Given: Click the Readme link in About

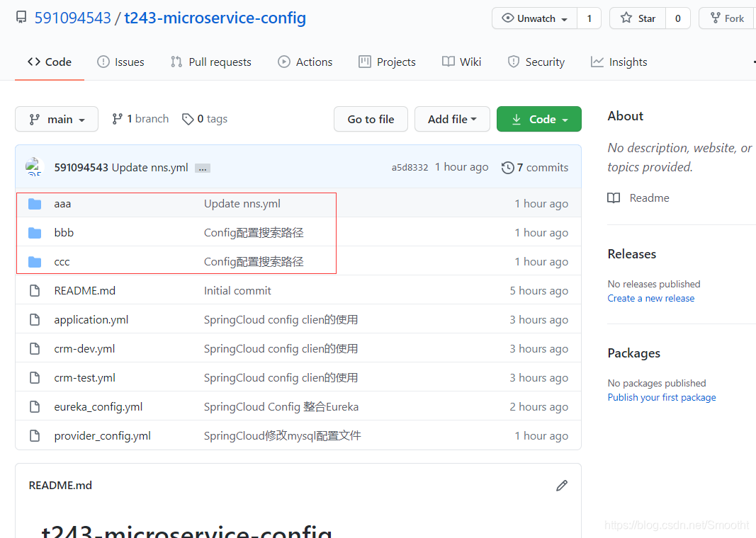Looking at the screenshot, I should (650, 198).
